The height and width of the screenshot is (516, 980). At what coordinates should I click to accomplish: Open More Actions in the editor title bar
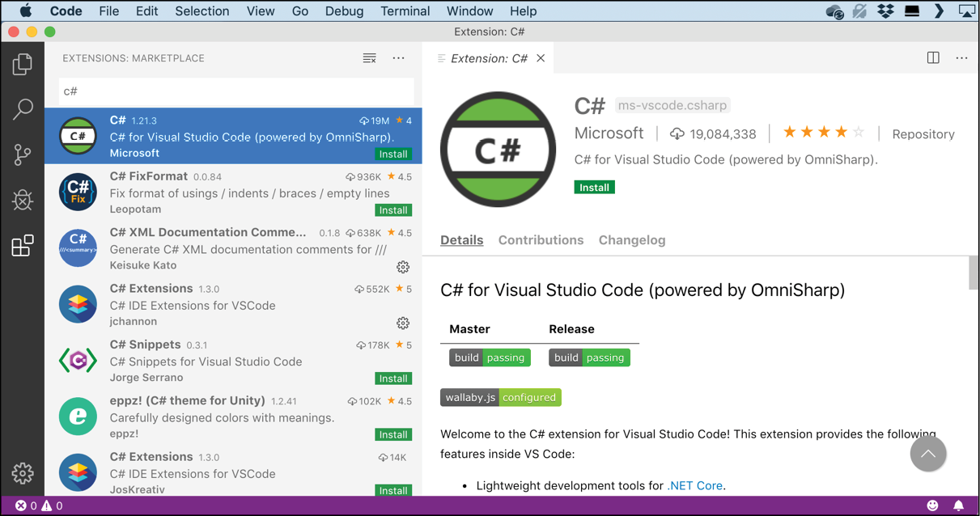961,58
